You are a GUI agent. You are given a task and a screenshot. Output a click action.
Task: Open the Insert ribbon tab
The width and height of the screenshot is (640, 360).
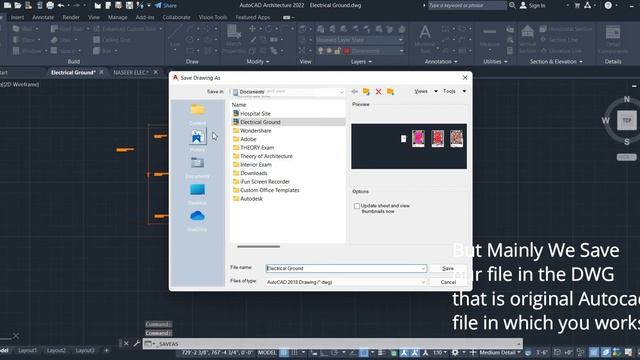[17, 18]
